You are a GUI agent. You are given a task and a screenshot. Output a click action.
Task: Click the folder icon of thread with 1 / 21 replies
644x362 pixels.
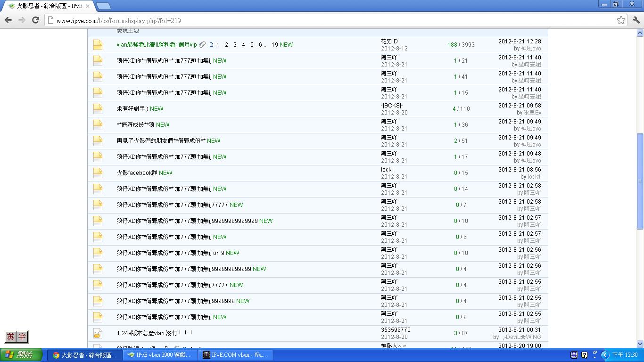click(98, 61)
